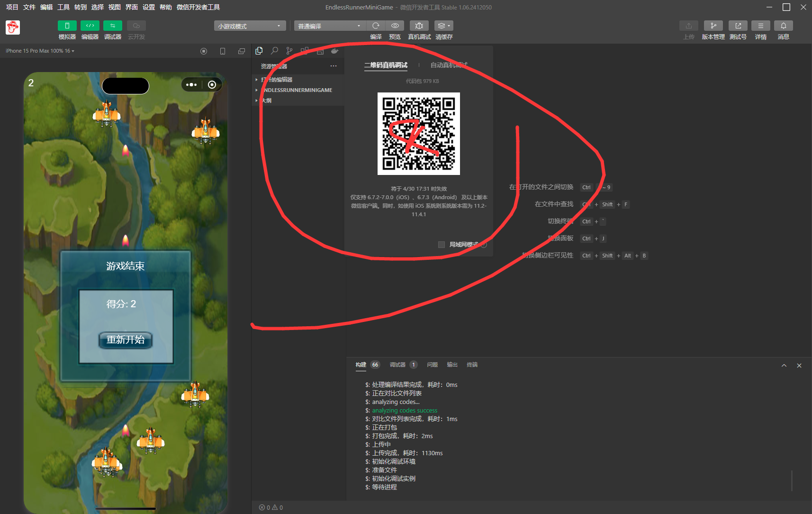Viewport: 812px width, 514px height.
Task: Open the source control branch icon
Action: [x=289, y=51]
